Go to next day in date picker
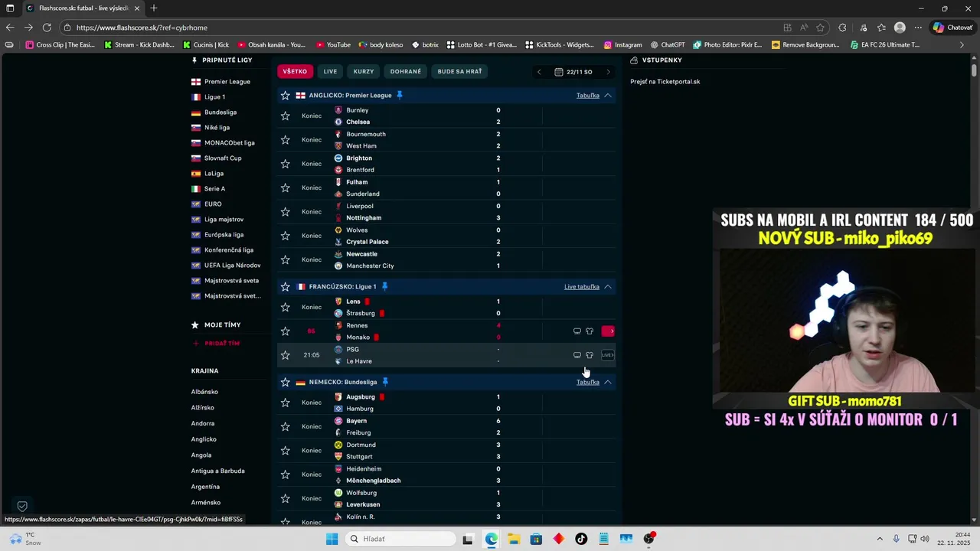The image size is (980, 551). (x=608, y=72)
